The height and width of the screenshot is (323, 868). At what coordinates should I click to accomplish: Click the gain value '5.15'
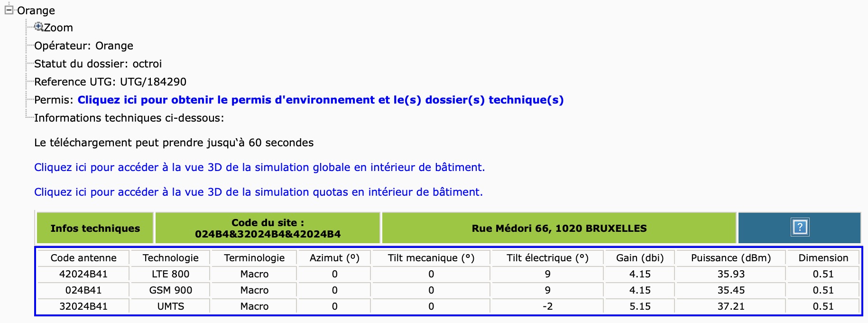[640, 306]
